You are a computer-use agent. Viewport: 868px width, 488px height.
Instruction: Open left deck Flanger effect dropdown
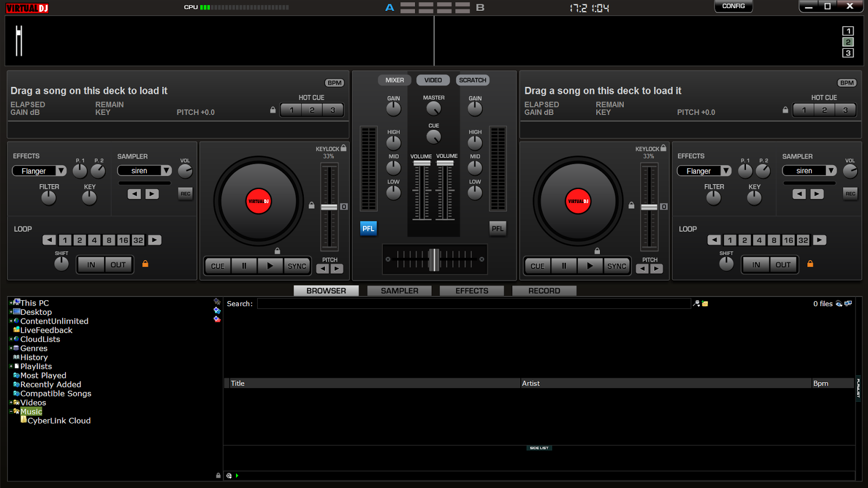coord(39,171)
